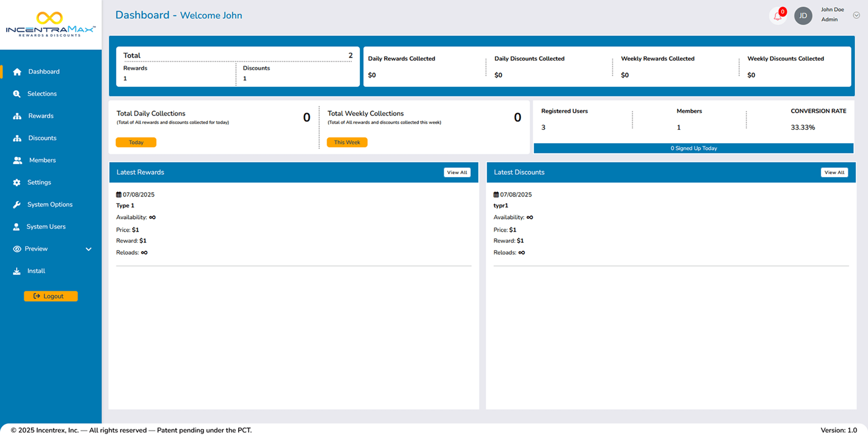Expand the Preview submenu chevron
The height and width of the screenshot is (437, 868).
(x=89, y=249)
